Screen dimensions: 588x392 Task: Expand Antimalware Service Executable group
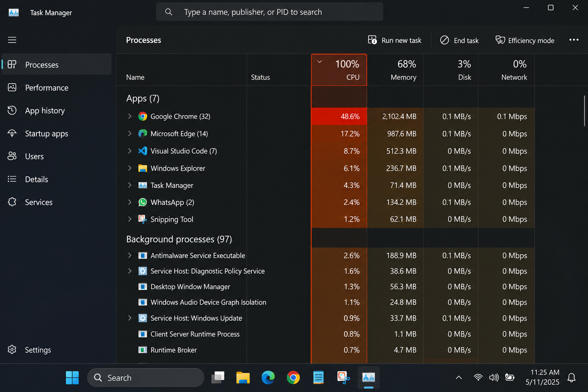[130, 255]
